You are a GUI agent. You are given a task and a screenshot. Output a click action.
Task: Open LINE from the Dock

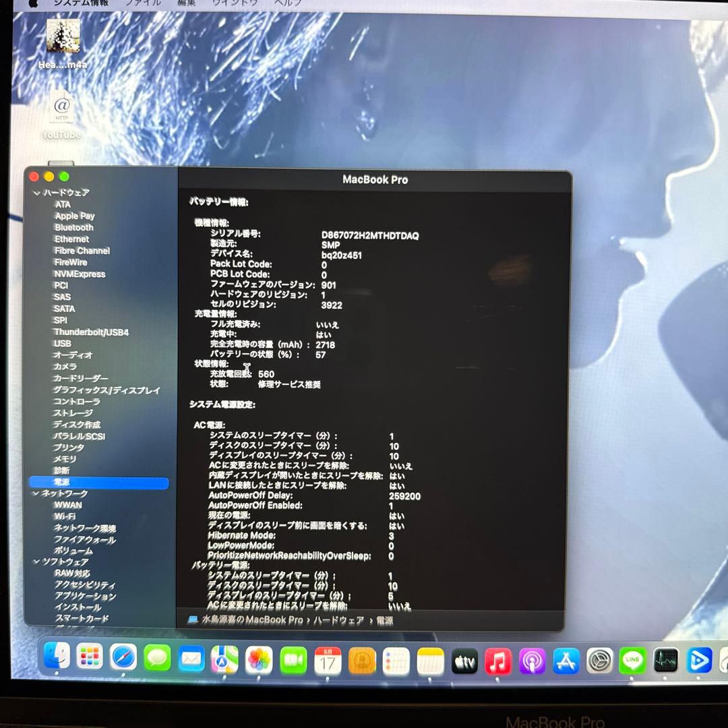tap(632, 661)
